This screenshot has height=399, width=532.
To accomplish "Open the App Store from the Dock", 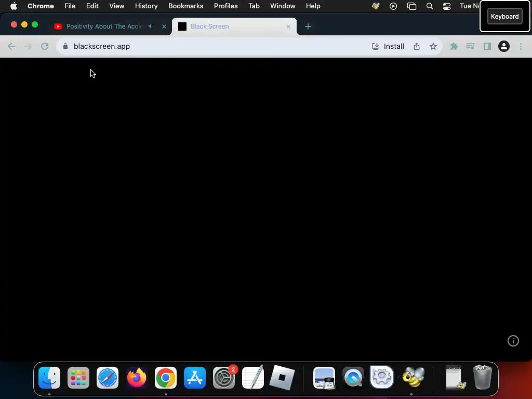I will tap(195, 377).
